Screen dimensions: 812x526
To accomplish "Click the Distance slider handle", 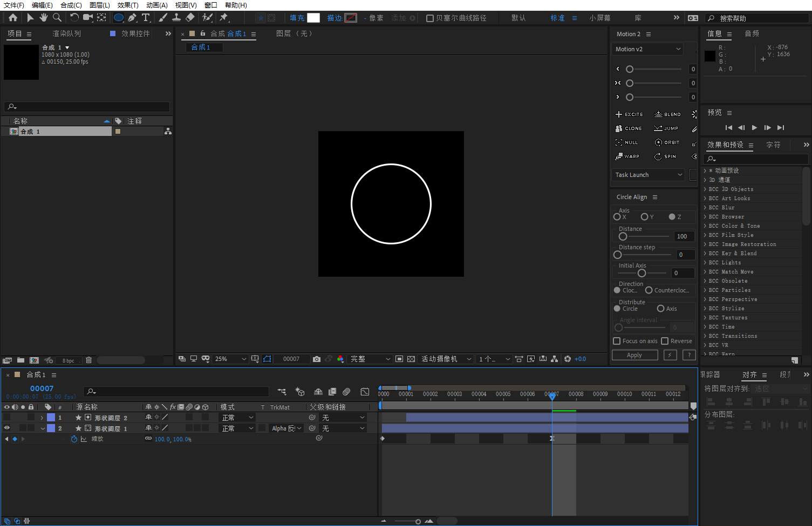I will click(623, 236).
